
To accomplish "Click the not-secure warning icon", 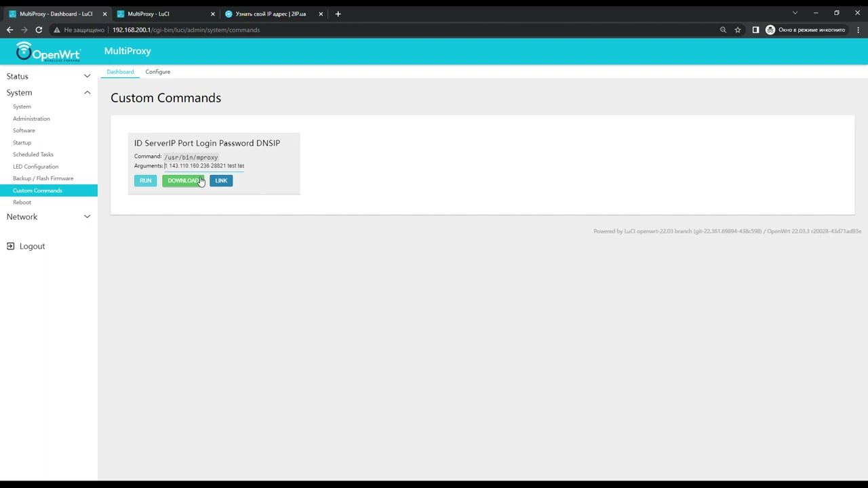I will pyautogui.click(x=57, y=30).
